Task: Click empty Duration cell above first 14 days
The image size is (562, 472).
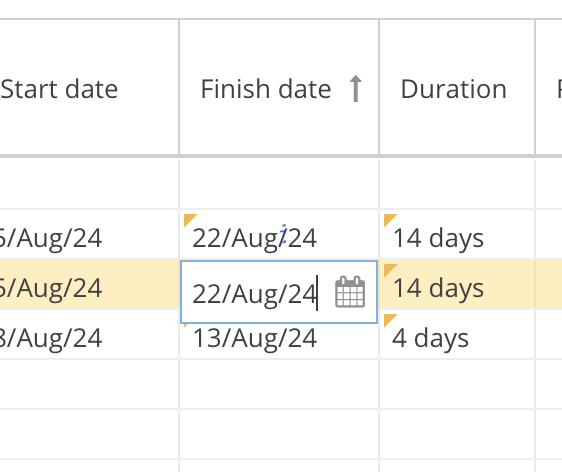Action: coord(457,184)
